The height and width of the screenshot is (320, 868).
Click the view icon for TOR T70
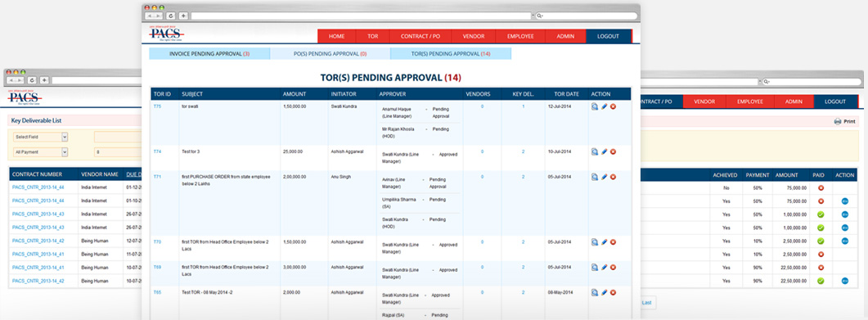click(594, 242)
